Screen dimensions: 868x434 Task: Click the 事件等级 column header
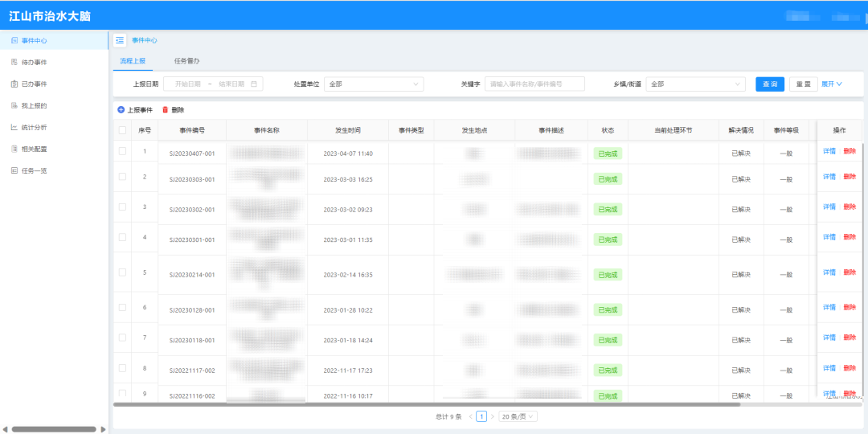pos(786,131)
